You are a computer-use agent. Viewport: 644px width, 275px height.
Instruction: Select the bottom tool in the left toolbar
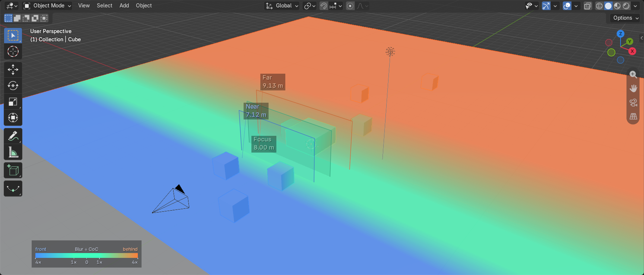click(x=13, y=189)
